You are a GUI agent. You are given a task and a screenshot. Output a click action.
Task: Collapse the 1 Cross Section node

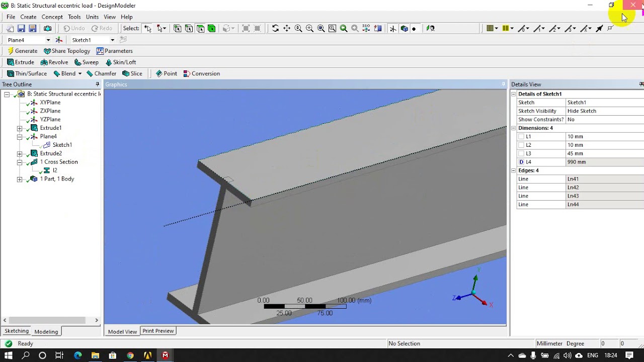coord(20,162)
